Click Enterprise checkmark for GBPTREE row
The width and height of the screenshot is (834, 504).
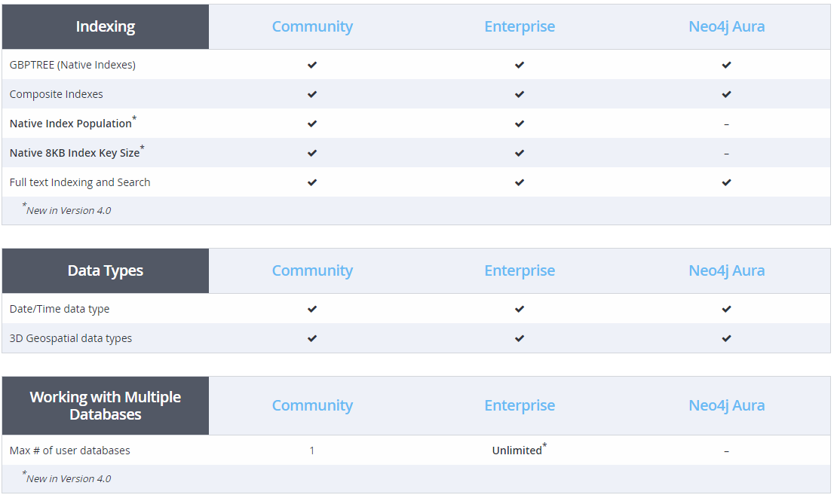pyautogui.click(x=520, y=65)
